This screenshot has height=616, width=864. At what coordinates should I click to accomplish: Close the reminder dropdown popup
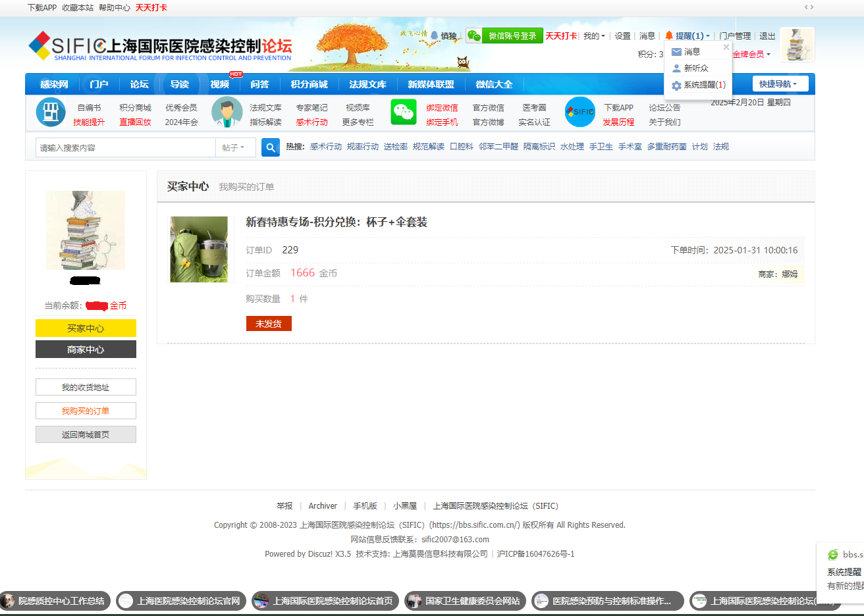726,47
